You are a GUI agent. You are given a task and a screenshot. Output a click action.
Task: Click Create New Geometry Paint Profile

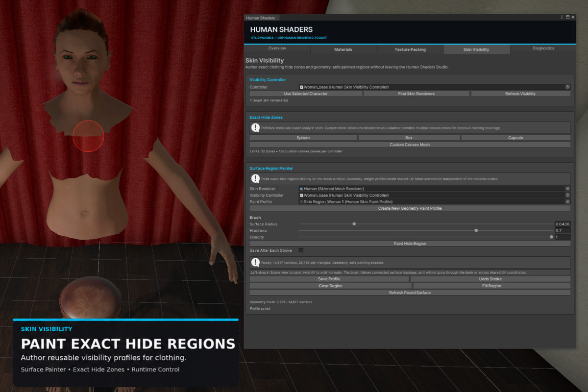[410, 208]
